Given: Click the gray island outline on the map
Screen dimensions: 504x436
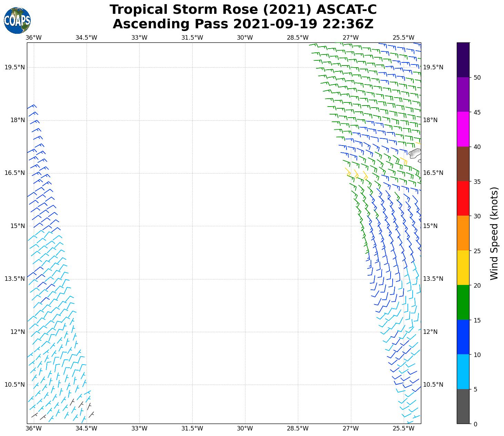Looking at the screenshot, I should [415, 153].
